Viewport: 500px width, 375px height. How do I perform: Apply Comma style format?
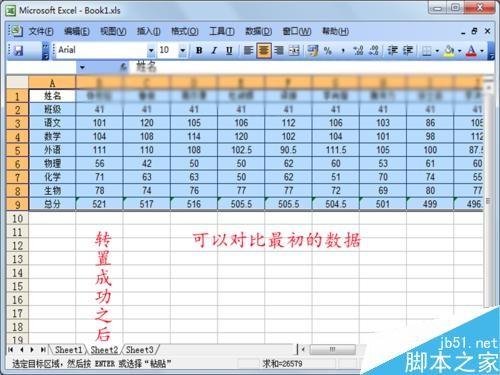[x=343, y=51]
